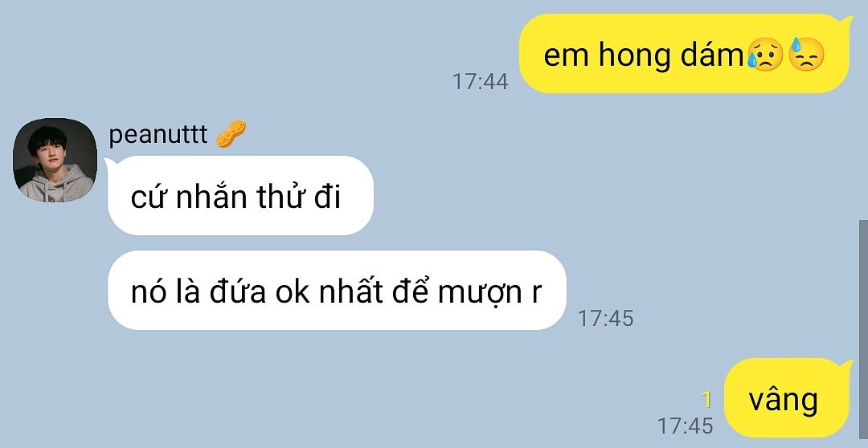Image resolution: width=868 pixels, height=448 pixels.
Task: Select the 'em hong dám' yellow message bubble
Action: (684, 54)
